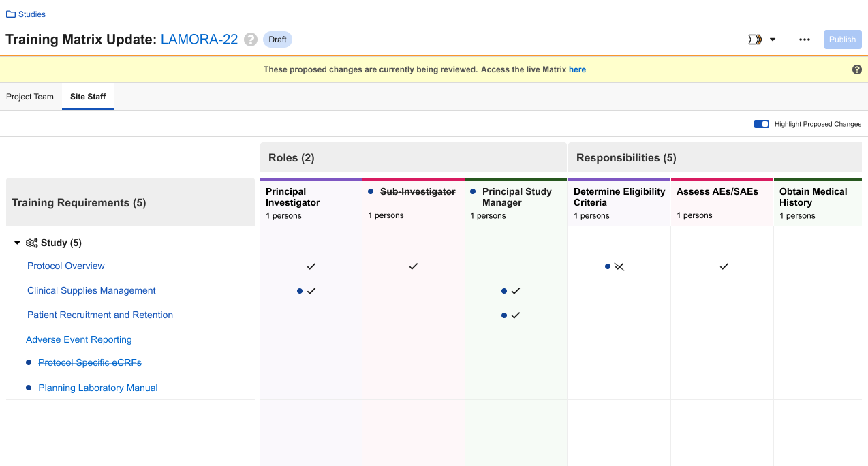Click '1 persons' under Obtain Medical History
The height and width of the screenshot is (466, 868).
point(797,216)
